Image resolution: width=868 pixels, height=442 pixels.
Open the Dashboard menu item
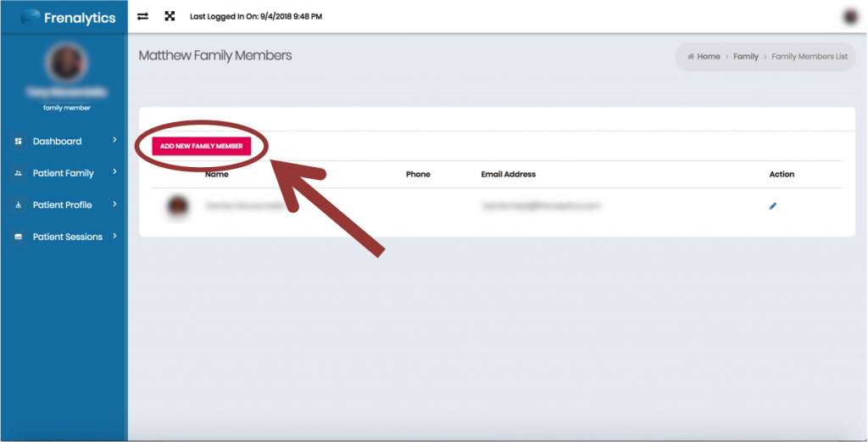(64, 141)
